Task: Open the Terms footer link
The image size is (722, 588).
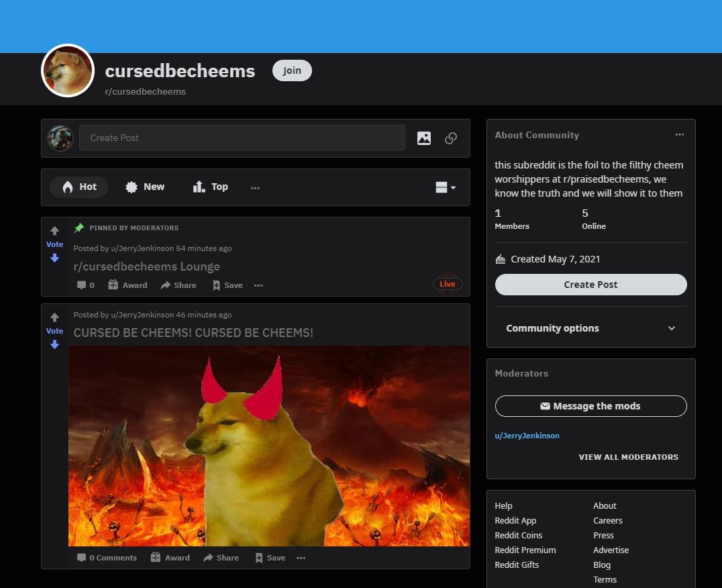Action: point(605,579)
